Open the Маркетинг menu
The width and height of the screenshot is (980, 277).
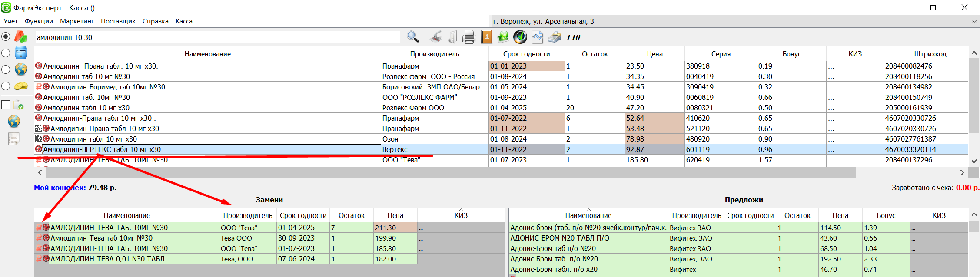point(77,21)
